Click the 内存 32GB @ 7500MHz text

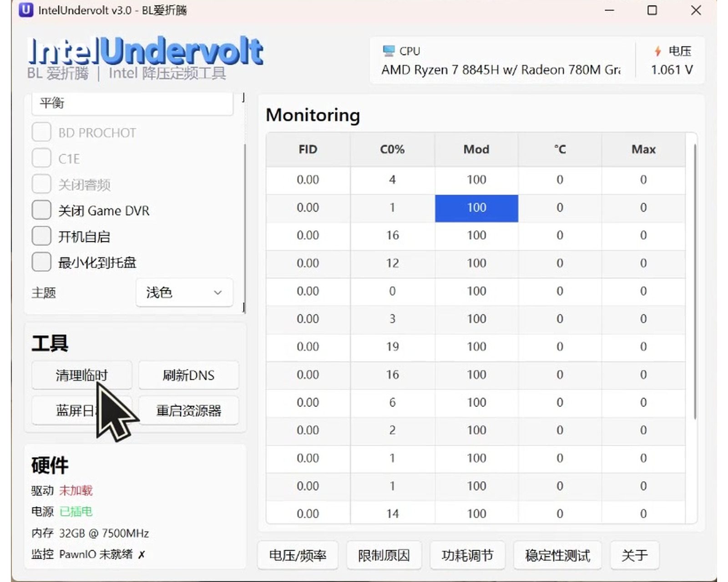(x=90, y=533)
